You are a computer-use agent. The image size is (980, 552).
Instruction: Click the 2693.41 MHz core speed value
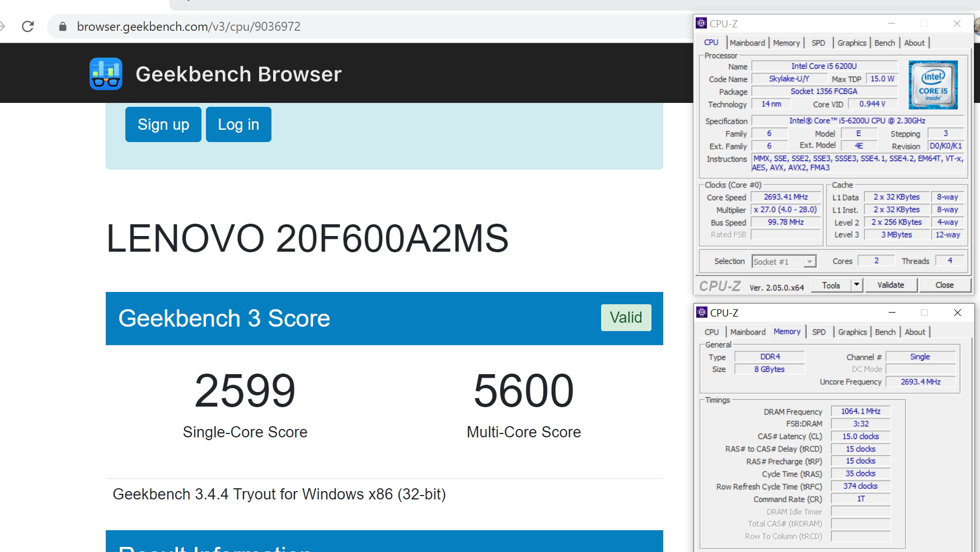(x=786, y=197)
